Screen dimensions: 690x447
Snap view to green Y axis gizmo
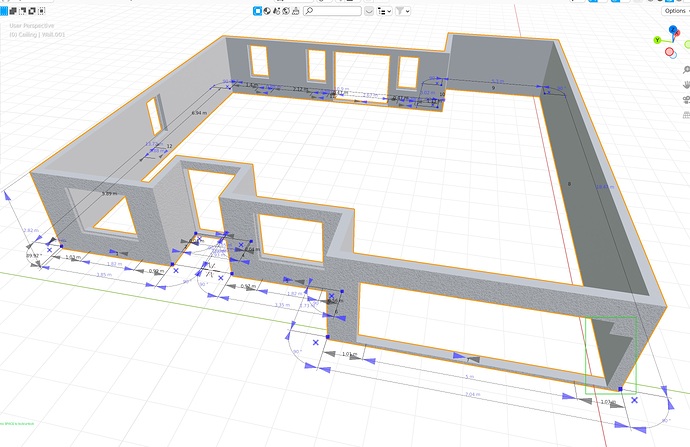pyautogui.click(x=657, y=40)
